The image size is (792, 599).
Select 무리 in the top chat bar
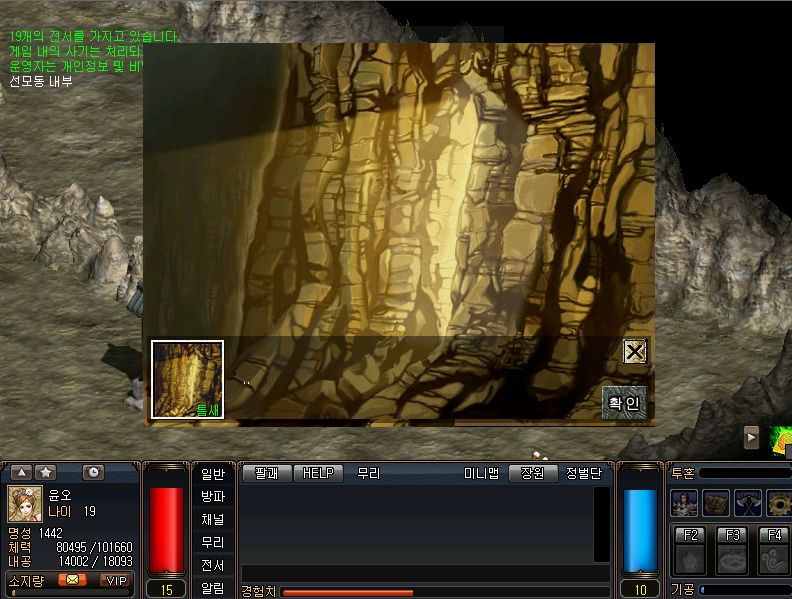(x=369, y=473)
